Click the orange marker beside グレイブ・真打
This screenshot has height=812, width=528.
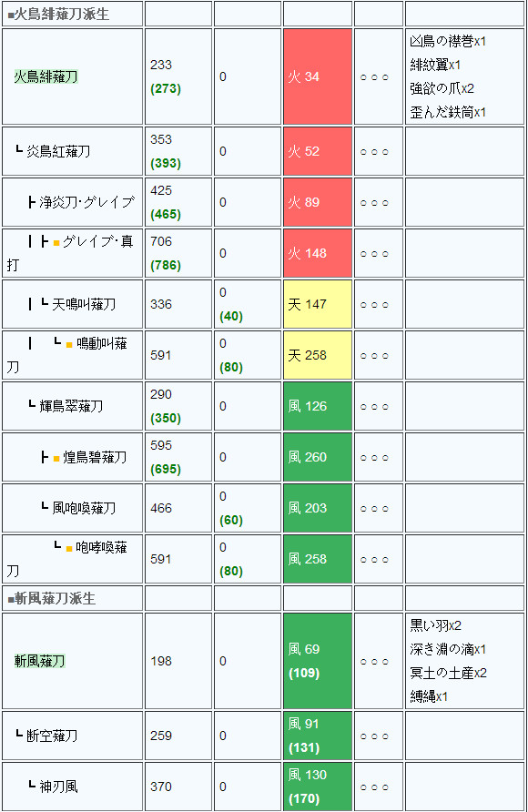tap(56, 242)
